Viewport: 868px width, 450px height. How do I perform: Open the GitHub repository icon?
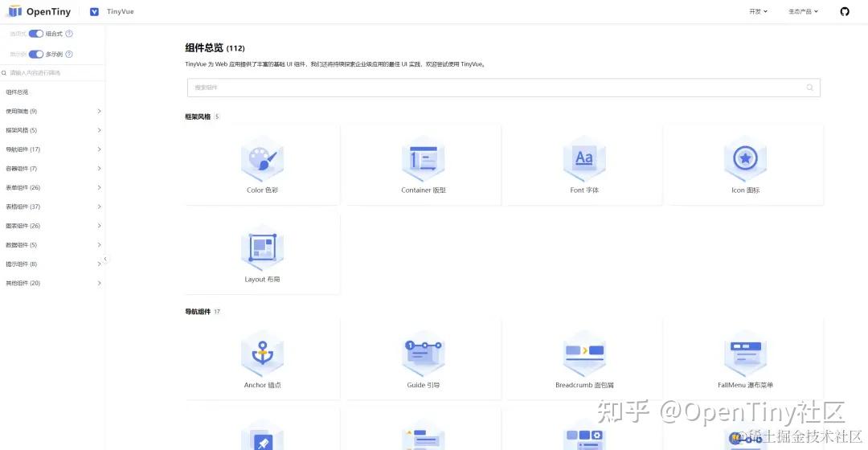click(x=845, y=11)
